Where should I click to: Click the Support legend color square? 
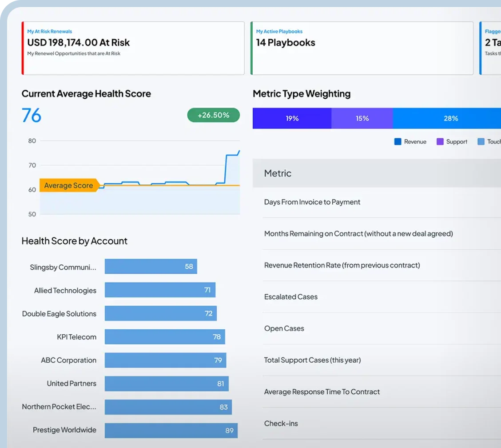click(440, 142)
